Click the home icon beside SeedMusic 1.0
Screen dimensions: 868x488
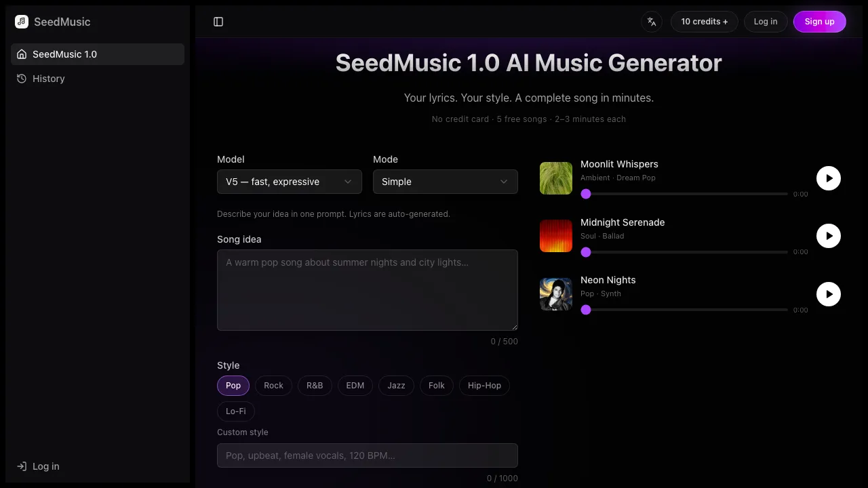22,54
